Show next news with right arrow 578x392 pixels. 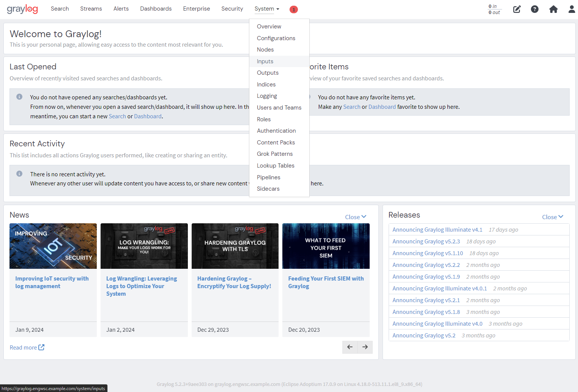click(x=365, y=347)
